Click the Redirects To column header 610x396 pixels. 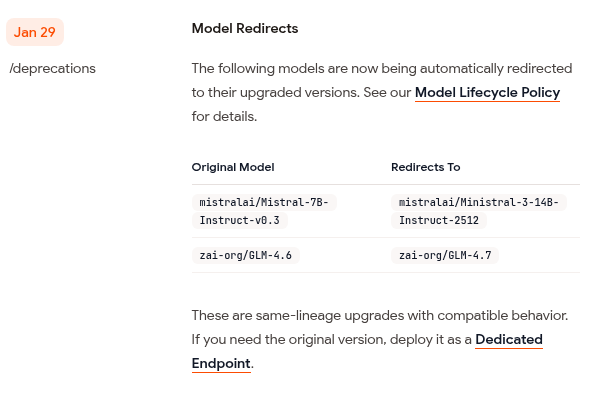[426, 167]
